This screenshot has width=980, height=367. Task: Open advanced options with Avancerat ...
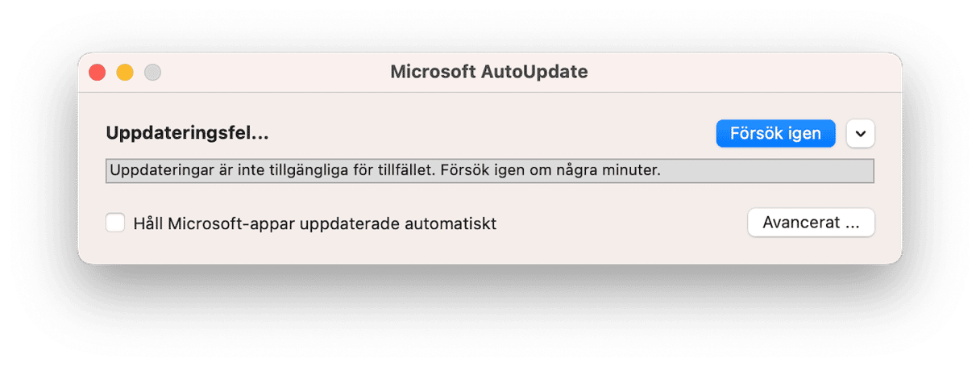click(811, 223)
